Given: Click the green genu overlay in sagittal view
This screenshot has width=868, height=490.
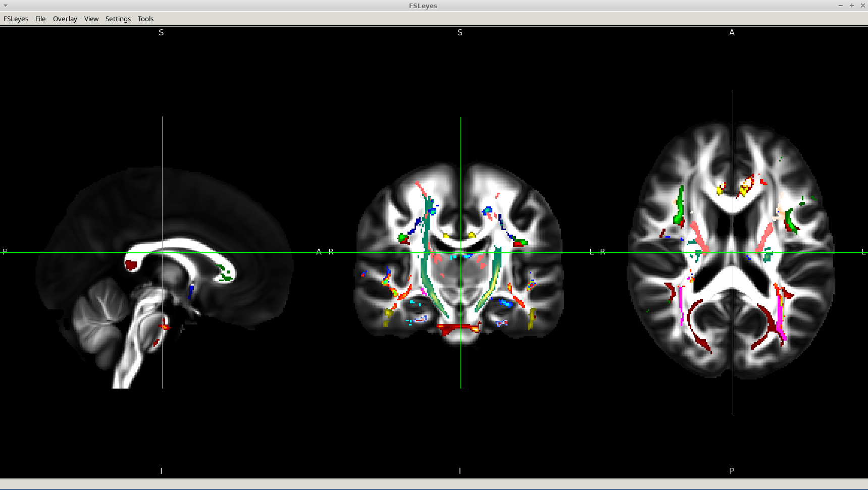Looking at the screenshot, I should [x=224, y=273].
